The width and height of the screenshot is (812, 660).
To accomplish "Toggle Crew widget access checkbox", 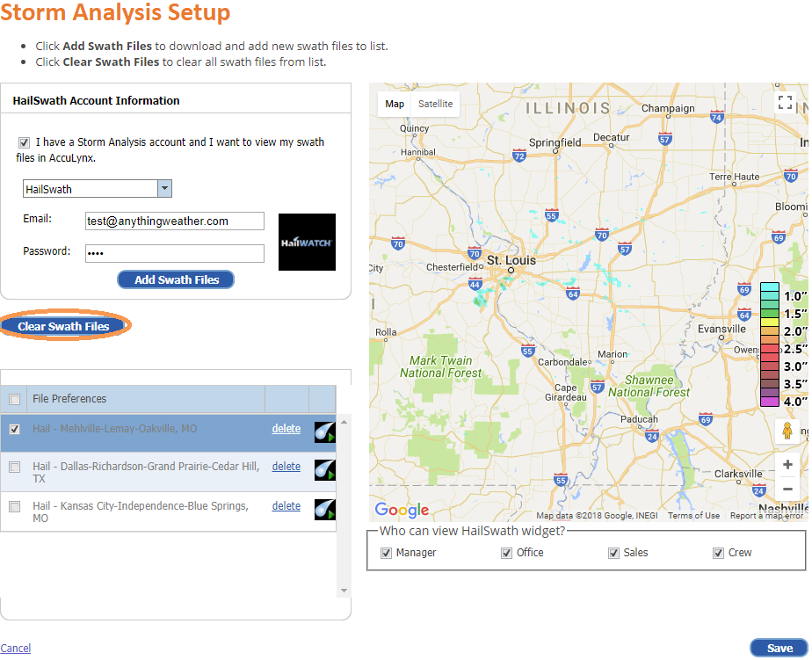I will click(x=718, y=554).
